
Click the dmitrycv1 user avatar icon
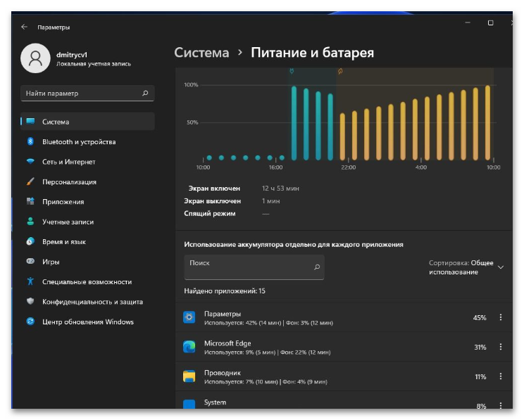tap(35, 58)
